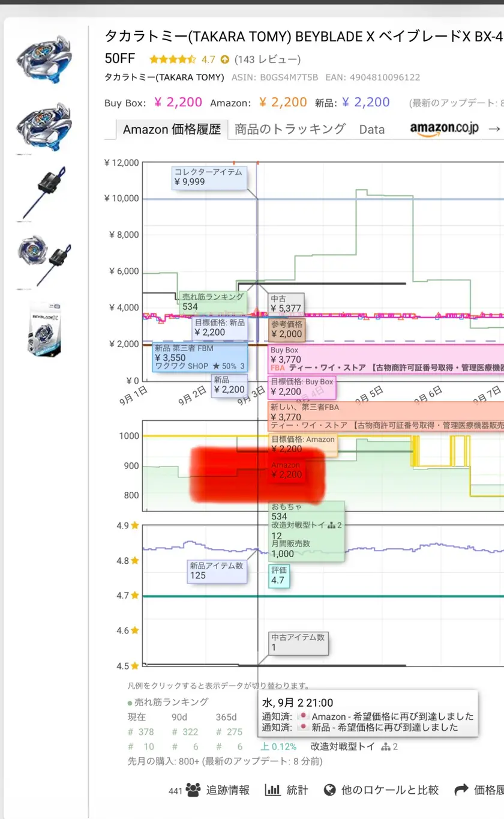504x819 pixels.
Task: Click the 統計 label
Action: 297,790
